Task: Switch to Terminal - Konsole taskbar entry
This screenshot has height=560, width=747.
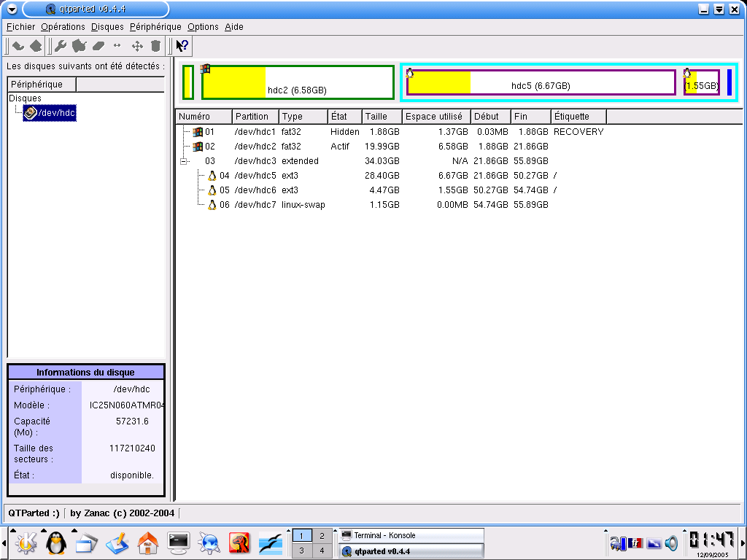Action: tap(411, 535)
